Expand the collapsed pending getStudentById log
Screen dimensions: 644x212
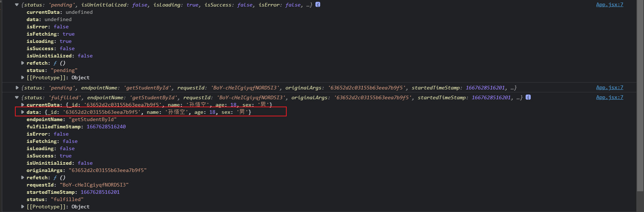pyautogui.click(x=17, y=88)
